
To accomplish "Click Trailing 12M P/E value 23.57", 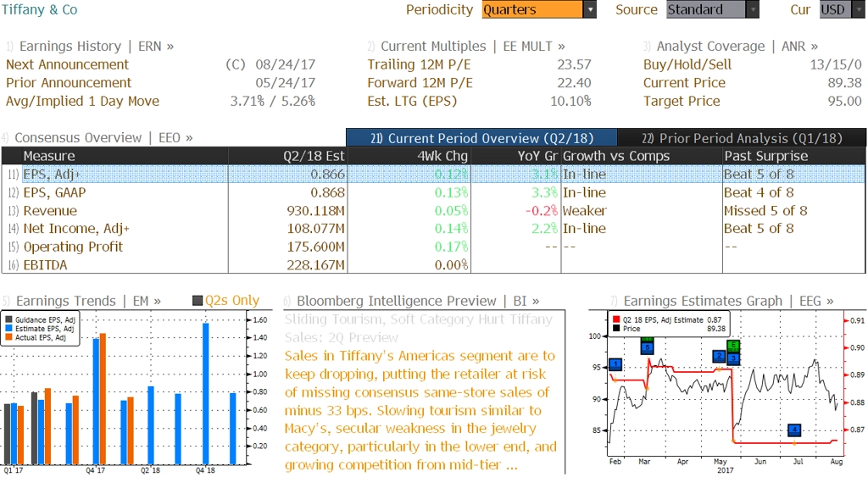I will tap(574, 64).
